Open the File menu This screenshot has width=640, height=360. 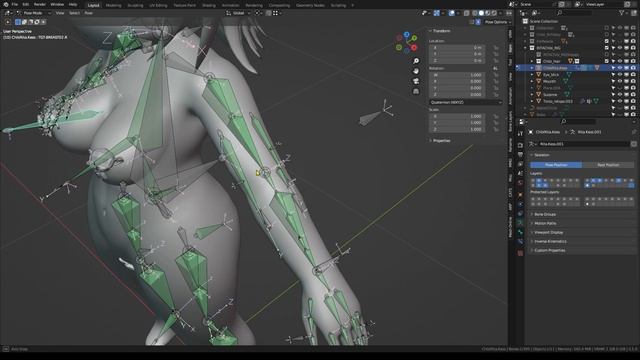[15, 4]
